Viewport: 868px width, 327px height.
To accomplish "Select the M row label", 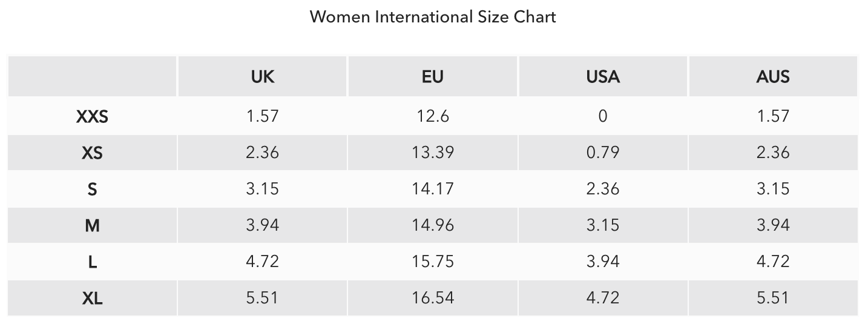I will point(92,225).
